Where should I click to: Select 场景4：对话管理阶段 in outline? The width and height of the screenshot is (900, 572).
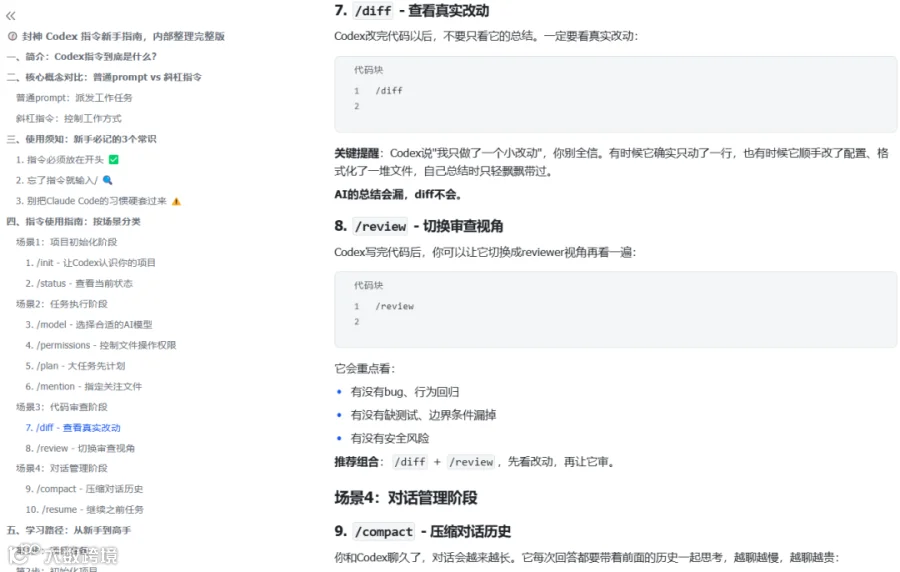coord(62,468)
